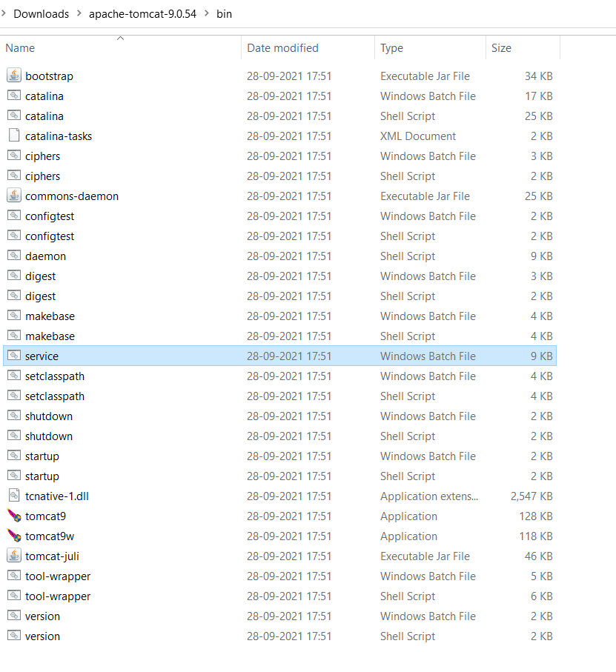The width and height of the screenshot is (616, 672).
Task: Sort files by Date modified column
Action: tap(308, 48)
